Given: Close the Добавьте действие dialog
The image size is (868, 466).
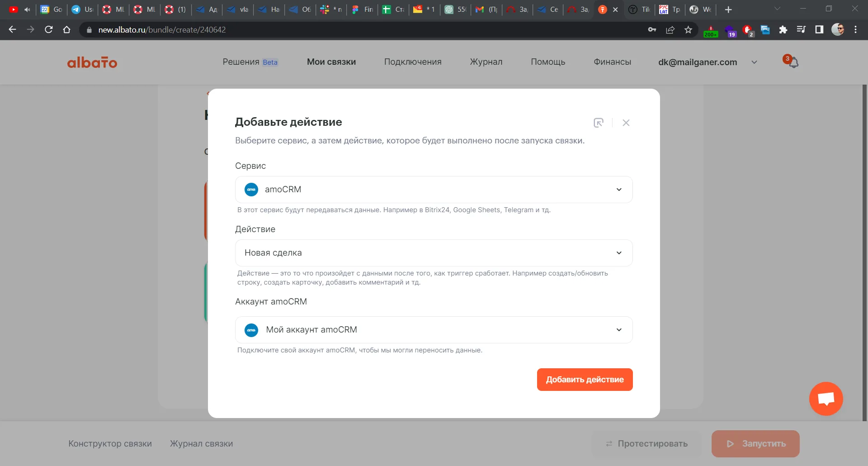Looking at the screenshot, I should (626, 123).
